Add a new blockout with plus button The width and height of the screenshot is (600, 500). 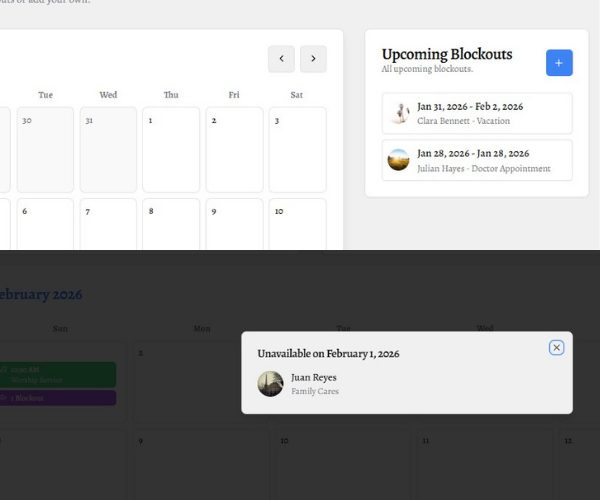tap(559, 63)
